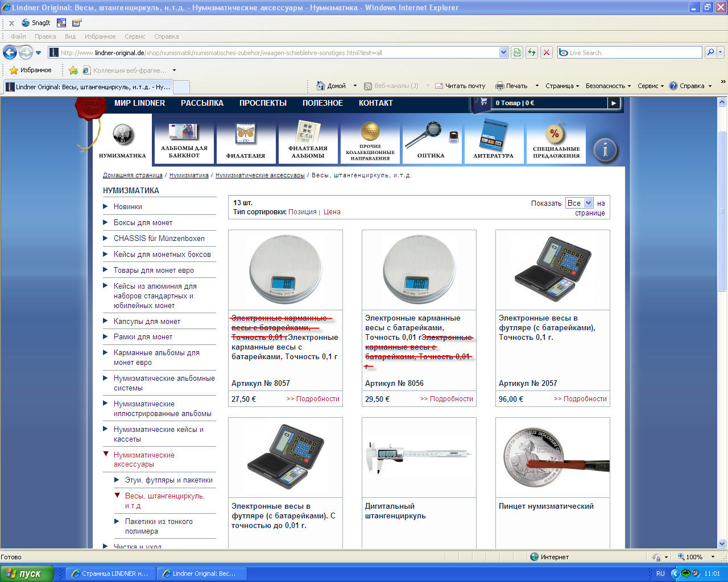Image resolution: width=728 pixels, height=582 pixels.
Task: Click the Help (Справка) question mark icon
Action: (x=673, y=86)
